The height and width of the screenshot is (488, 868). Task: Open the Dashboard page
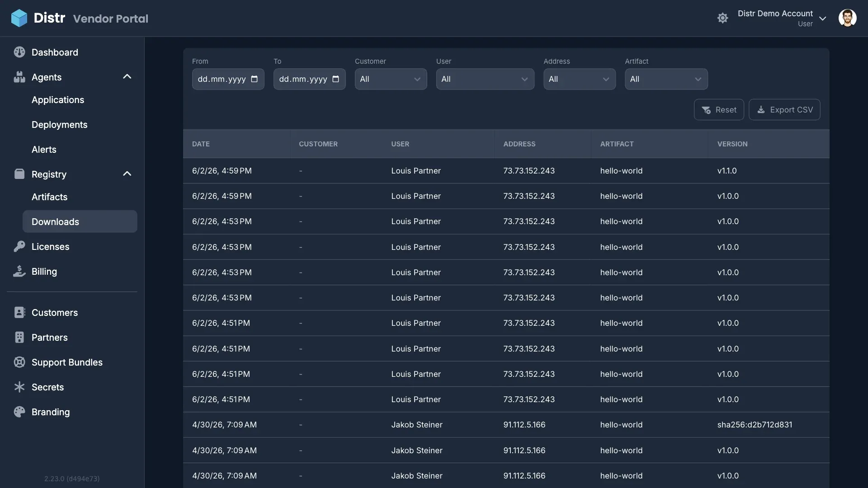point(72,52)
